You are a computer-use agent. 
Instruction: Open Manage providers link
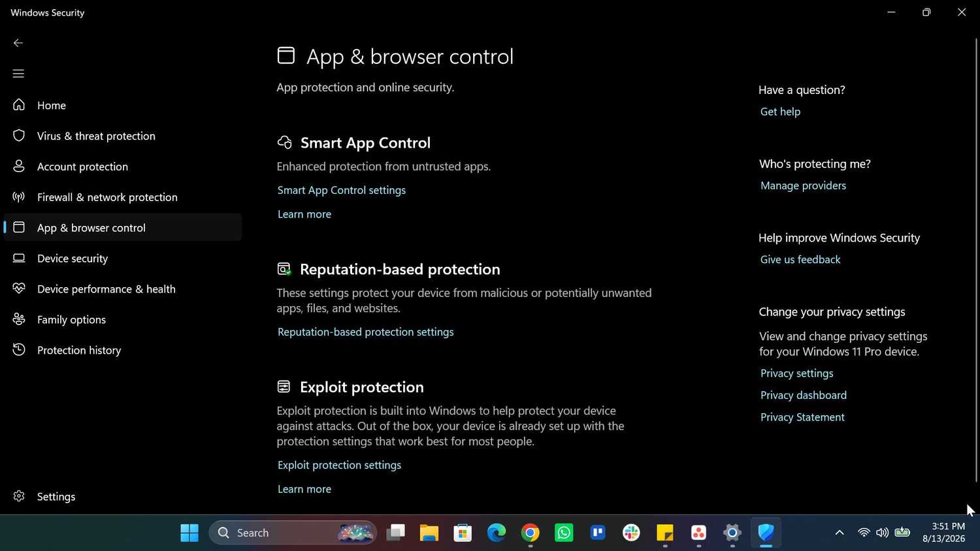pyautogui.click(x=803, y=185)
